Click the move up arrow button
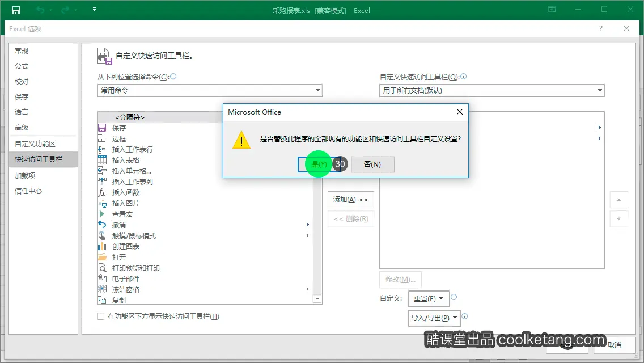The height and width of the screenshot is (363, 644). pyautogui.click(x=618, y=200)
